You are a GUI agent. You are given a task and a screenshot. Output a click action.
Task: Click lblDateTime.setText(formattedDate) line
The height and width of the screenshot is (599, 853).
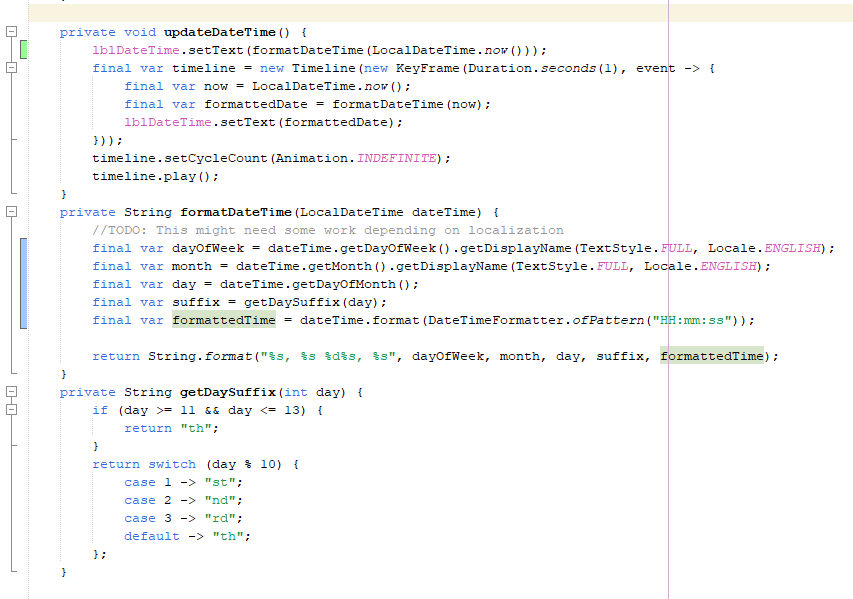(263, 122)
